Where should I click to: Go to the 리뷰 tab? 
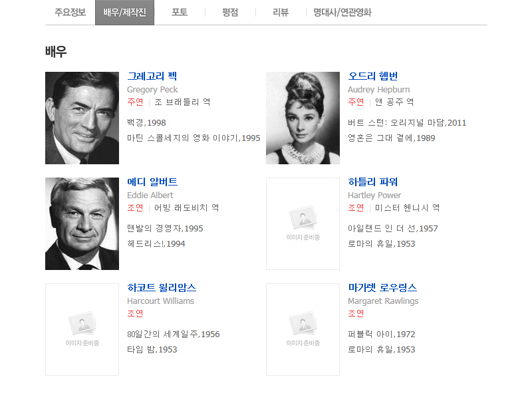pyautogui.click(x=281, y=13)
